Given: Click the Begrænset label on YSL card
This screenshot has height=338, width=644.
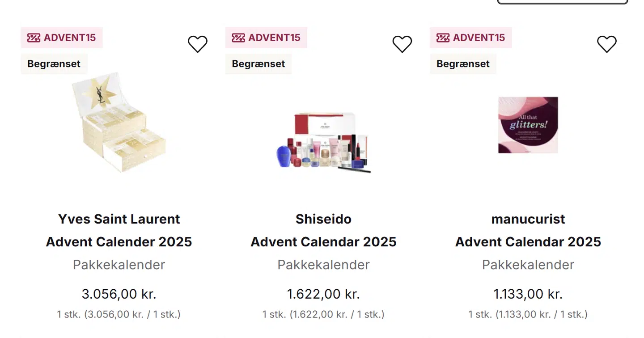Looking at the screenshot, I should 54,64.
